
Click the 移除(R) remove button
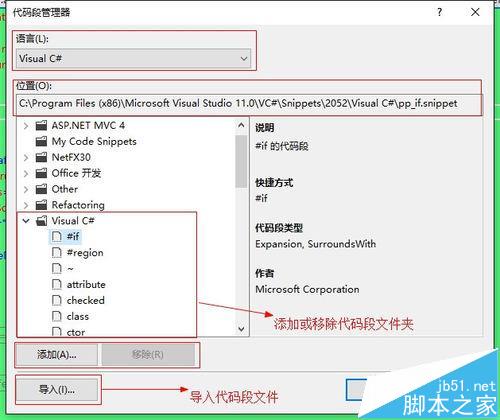pos(148,355)
